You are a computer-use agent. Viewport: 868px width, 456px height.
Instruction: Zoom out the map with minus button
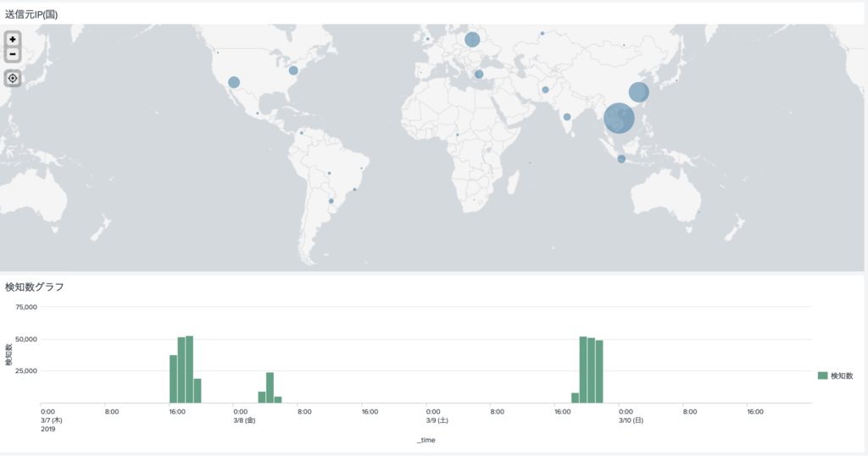click(x=13, y=54)
